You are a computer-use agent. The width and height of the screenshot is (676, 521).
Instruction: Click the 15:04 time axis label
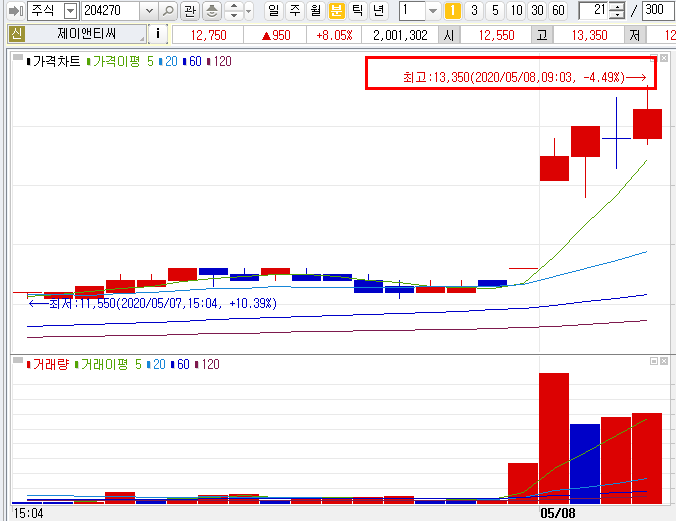(x=28, y=513)
